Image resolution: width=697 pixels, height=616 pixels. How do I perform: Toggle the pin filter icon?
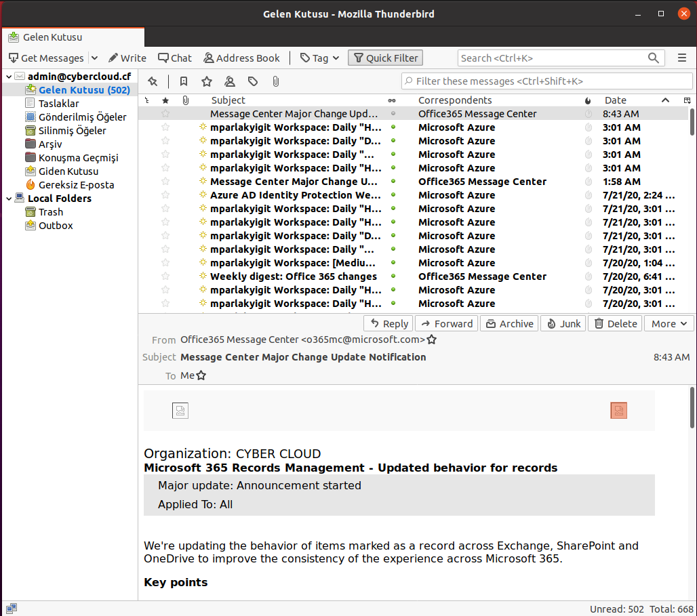coord(153,81)
